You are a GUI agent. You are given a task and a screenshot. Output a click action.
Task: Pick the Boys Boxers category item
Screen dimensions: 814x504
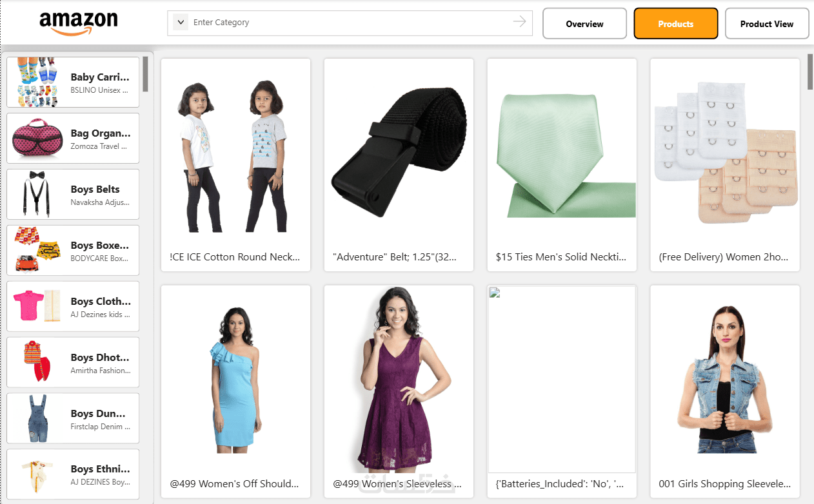click(73, 250)
